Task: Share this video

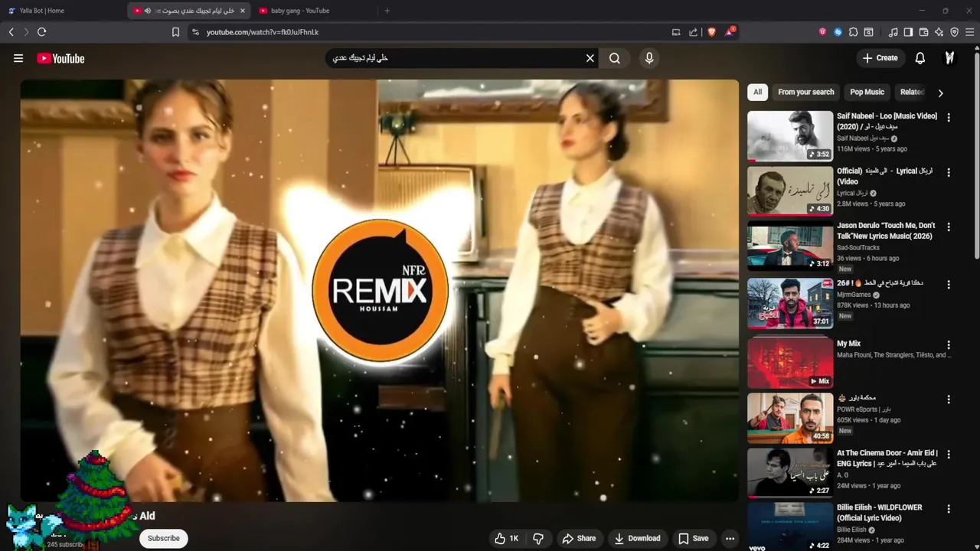Action: (x=579, y=538)
